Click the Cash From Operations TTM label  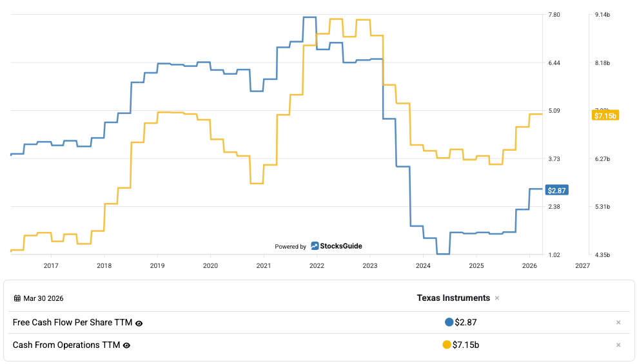tap(66, 345)
